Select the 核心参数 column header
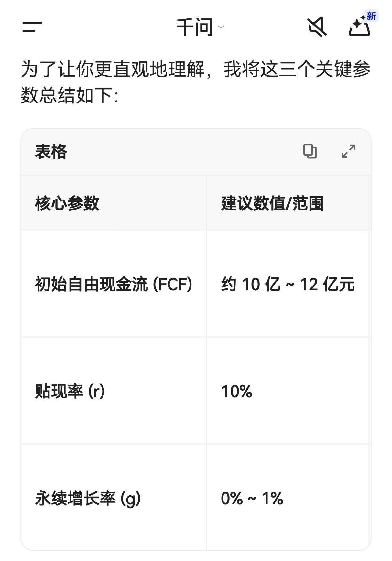This screenshot has width=392, height=561. coord(67,203)
